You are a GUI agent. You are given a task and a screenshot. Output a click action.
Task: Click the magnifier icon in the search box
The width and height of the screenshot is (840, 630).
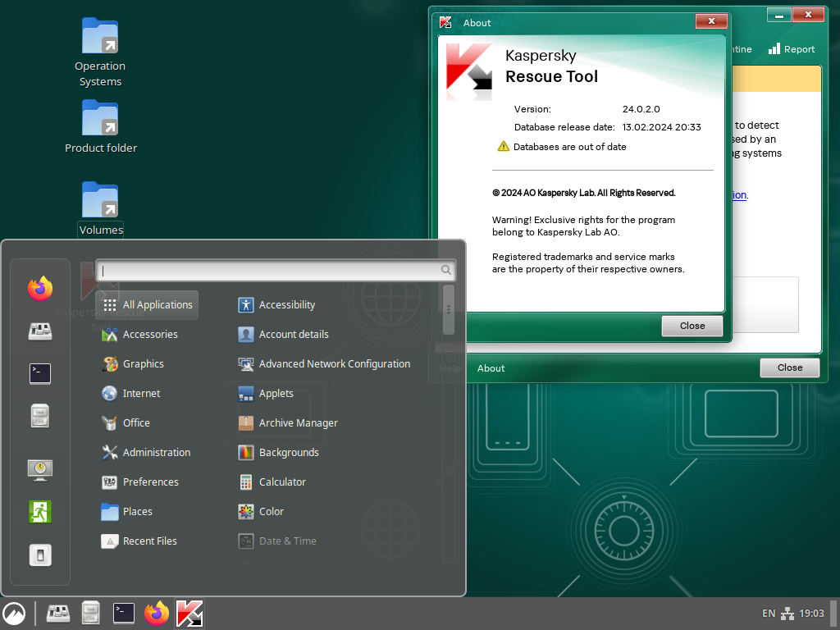tap(445, 270)
